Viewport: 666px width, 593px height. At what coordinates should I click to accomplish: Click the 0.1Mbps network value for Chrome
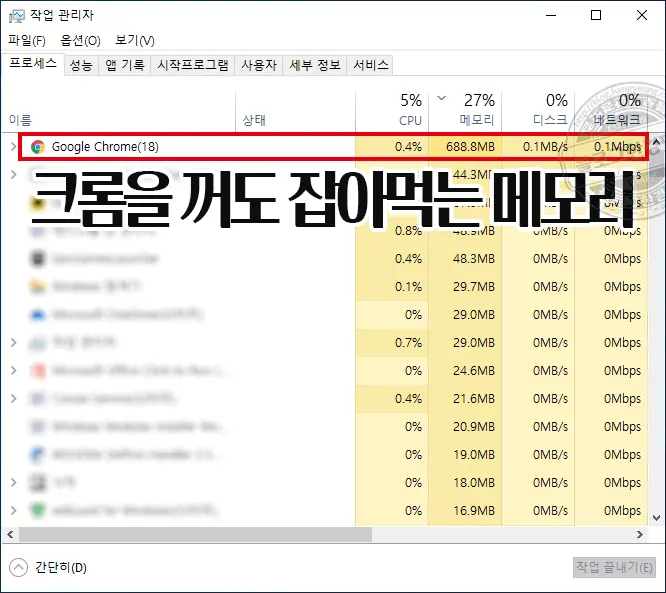click(617, 147)
